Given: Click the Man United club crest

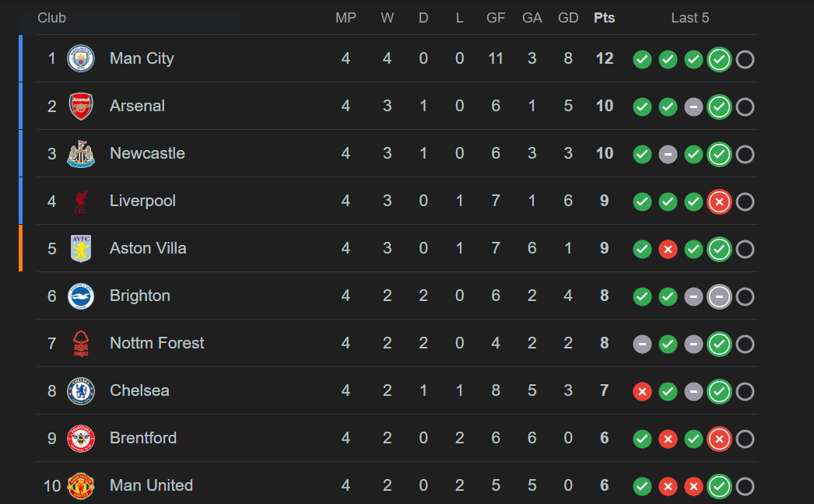Looking at the screenshot, I should coord(81,486).
